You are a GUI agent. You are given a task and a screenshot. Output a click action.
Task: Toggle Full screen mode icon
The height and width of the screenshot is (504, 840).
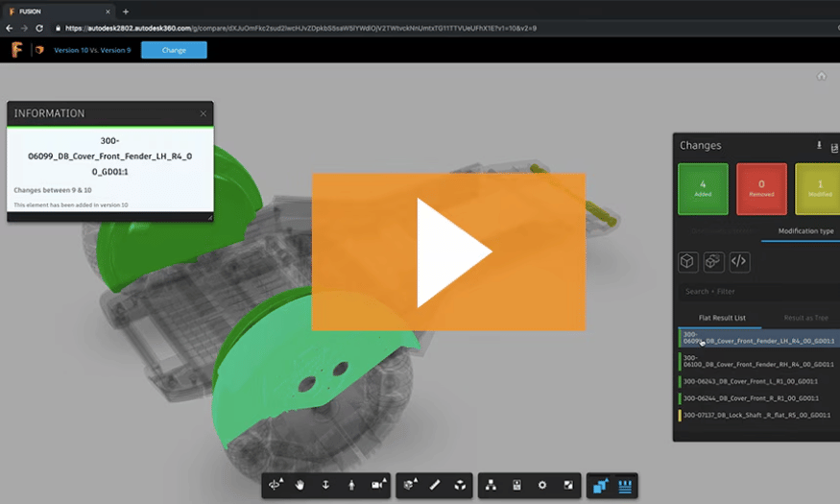(x=568, y=485)
